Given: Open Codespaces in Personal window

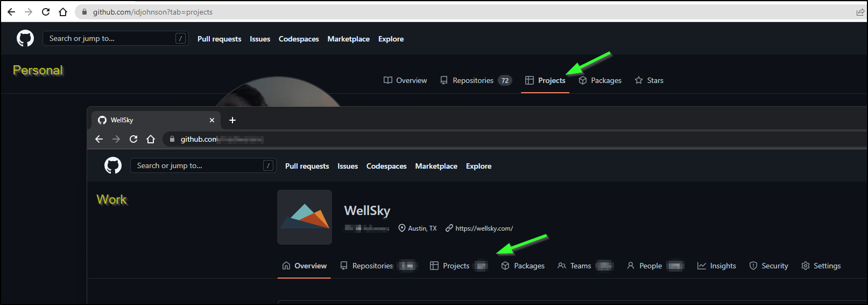Looking at the screenshot, I should coord(299,39).
